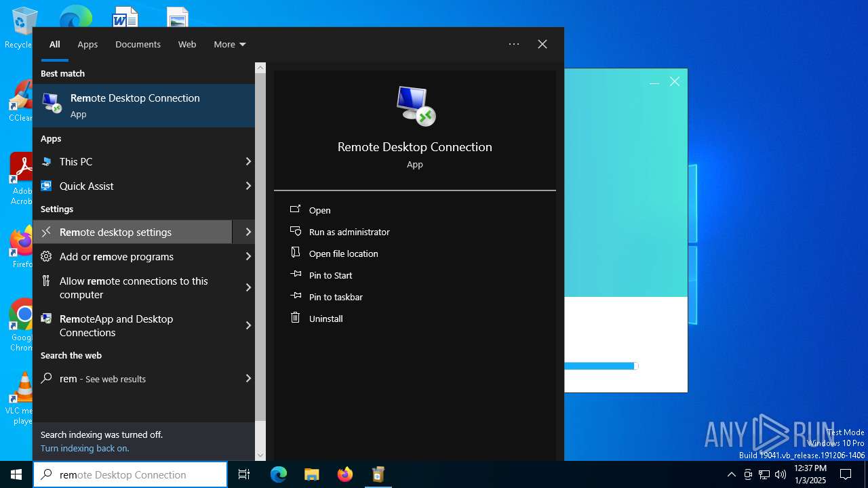Open File Explorer from the taskbar
The image size is (868, 488).
pos(312,474)
